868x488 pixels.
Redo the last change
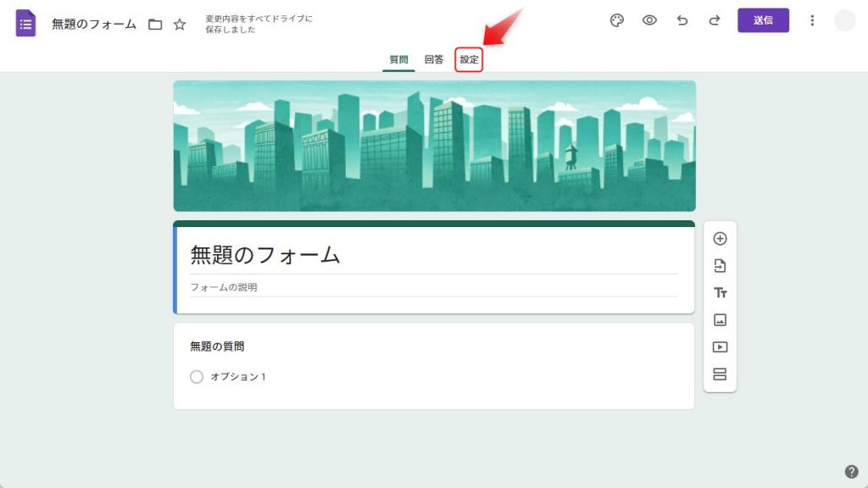(x=715, y=20)
